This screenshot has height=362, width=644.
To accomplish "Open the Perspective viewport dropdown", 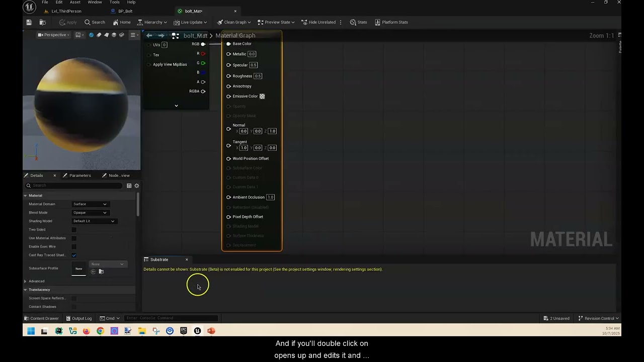I will coord(54,35).
